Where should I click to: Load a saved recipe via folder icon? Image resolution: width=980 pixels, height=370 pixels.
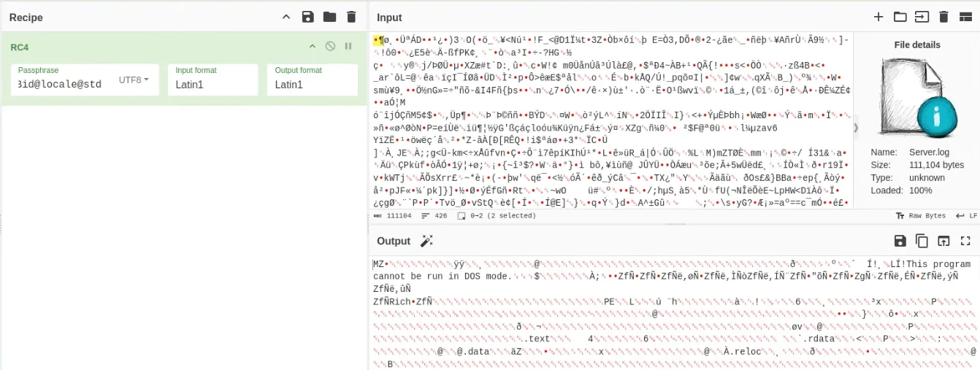point(329,17)
